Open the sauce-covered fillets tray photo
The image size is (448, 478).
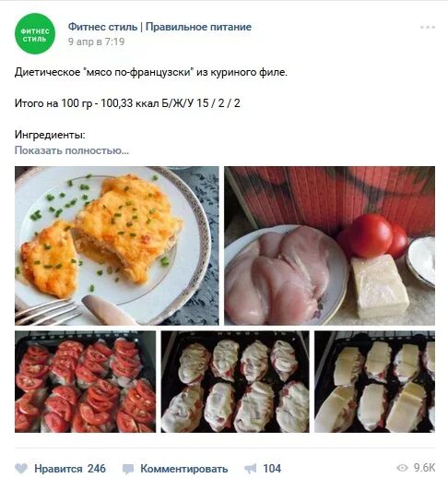pos(235,381)
